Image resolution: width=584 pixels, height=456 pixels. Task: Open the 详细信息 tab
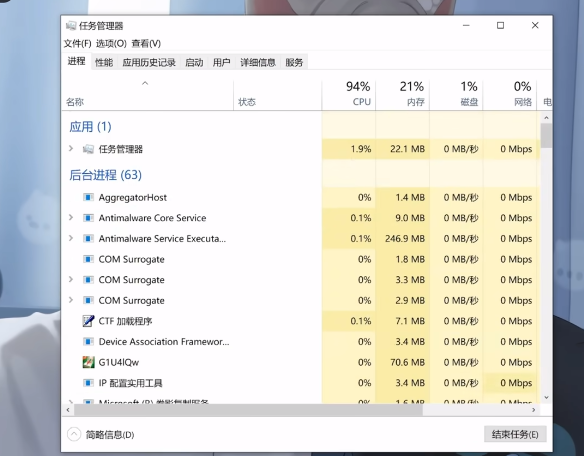pos(258,62)
